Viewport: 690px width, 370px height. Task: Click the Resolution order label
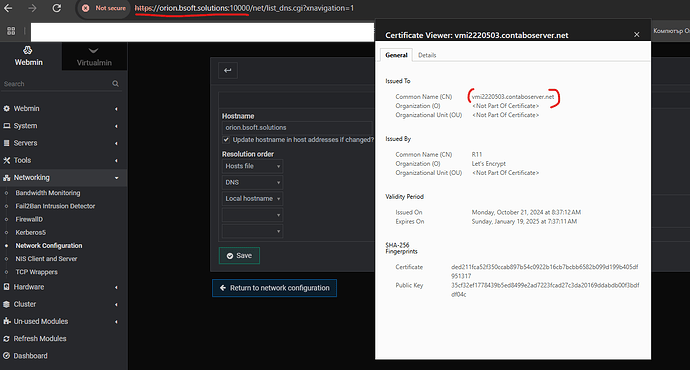click(x=248, y=154)
